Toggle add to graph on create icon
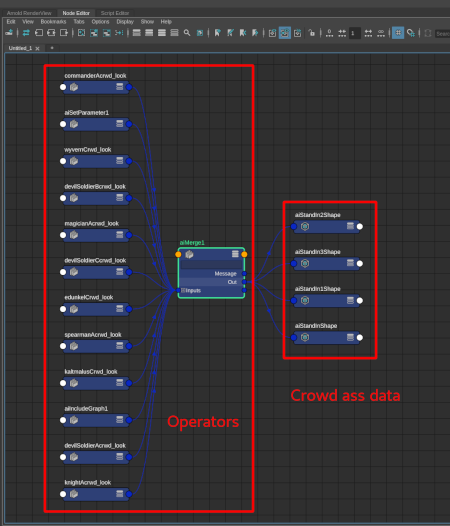 pos(272,33)
